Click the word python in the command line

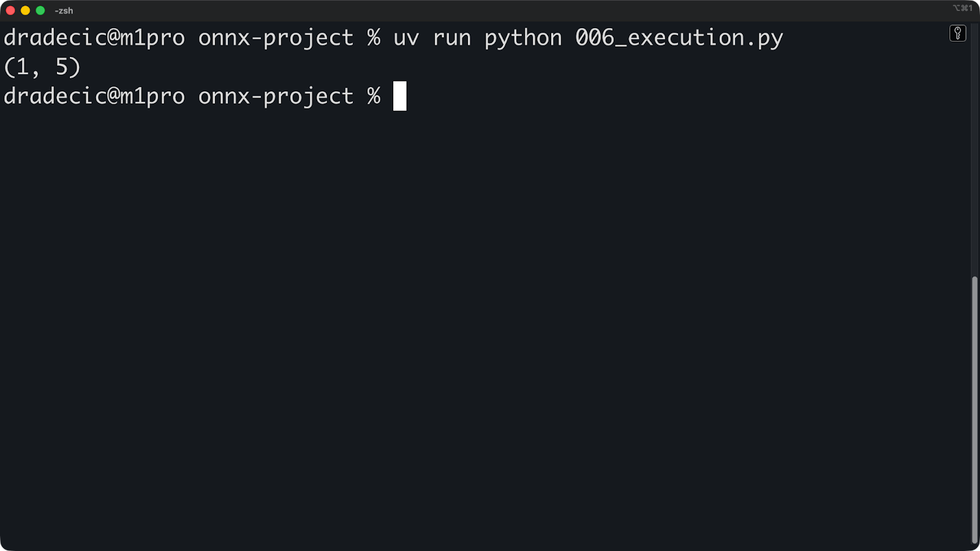522,37
